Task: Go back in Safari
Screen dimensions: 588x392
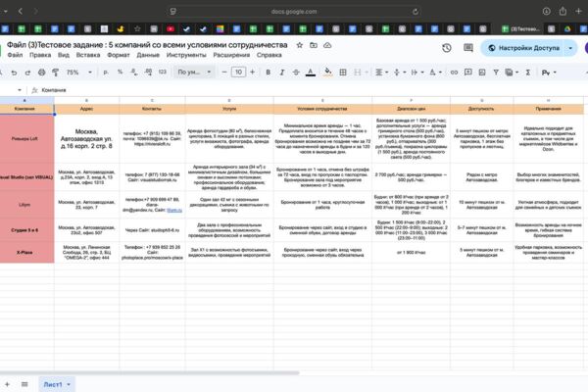Action: (21, 11)
